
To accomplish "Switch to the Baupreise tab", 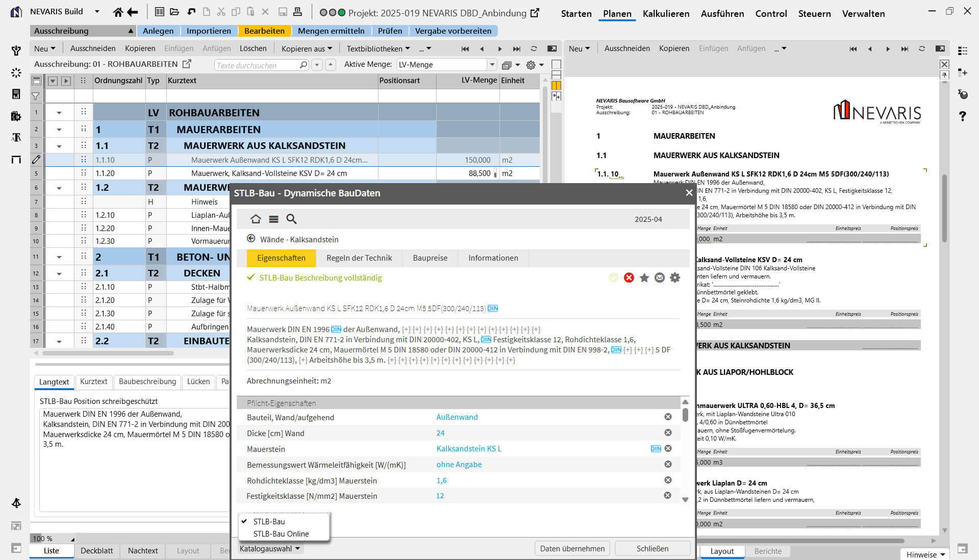I will point(430,258).
